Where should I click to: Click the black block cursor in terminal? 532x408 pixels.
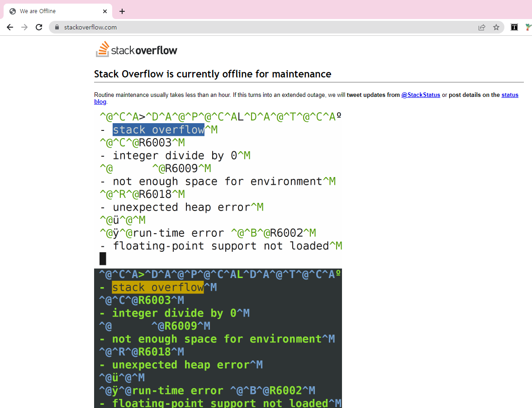pos(103,259)
